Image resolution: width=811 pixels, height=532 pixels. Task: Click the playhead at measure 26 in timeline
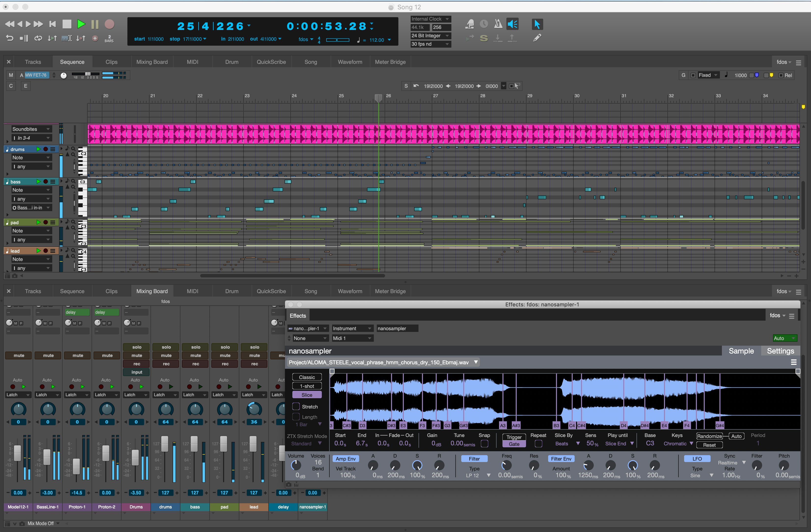[x=378, y=97]
